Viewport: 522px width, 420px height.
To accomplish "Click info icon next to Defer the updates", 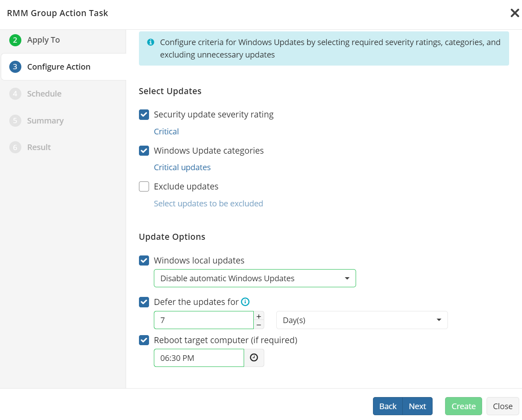I will click(x=245, y=302).
